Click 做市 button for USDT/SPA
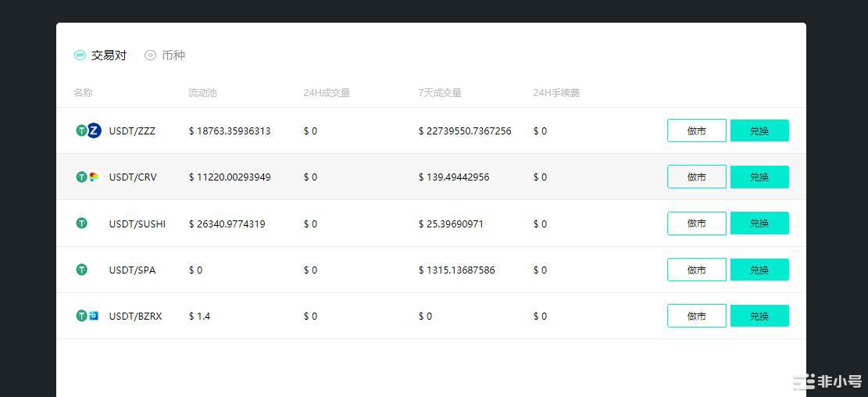This screenshot has width=868, height=397. click(x=696, y=270)
